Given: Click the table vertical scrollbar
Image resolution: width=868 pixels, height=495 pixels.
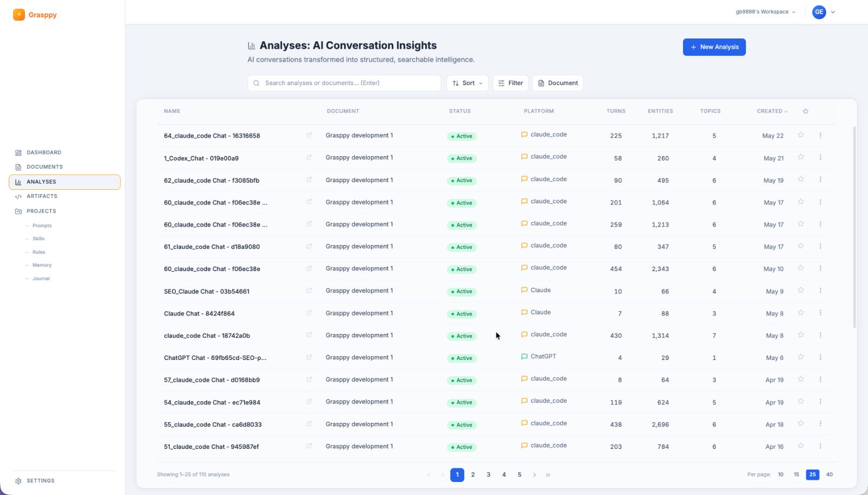Looking at the screenshot, I should (x=854, y=228).
